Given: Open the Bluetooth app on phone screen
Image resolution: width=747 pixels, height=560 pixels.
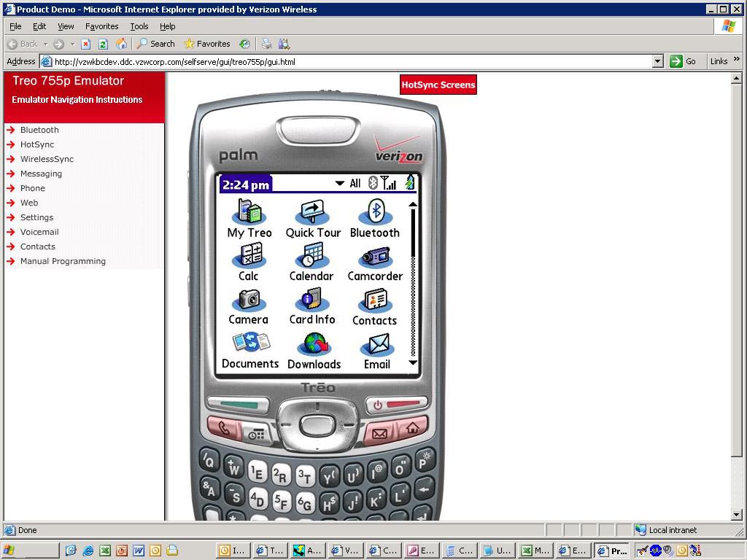Looking at the screenshot, I should click(x=375, y=219).
